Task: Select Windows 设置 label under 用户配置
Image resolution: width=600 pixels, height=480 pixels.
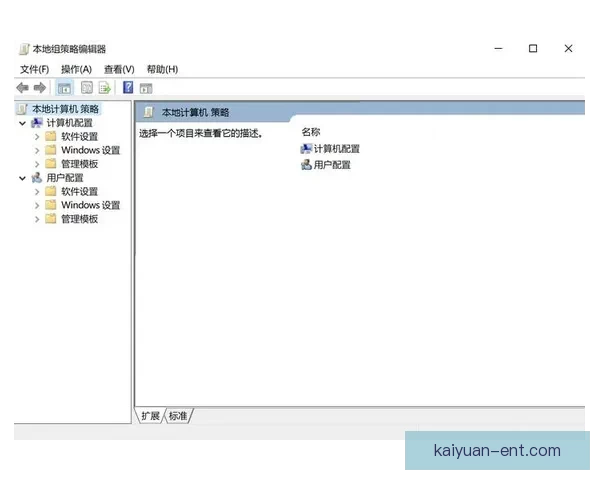Action: 91,205
